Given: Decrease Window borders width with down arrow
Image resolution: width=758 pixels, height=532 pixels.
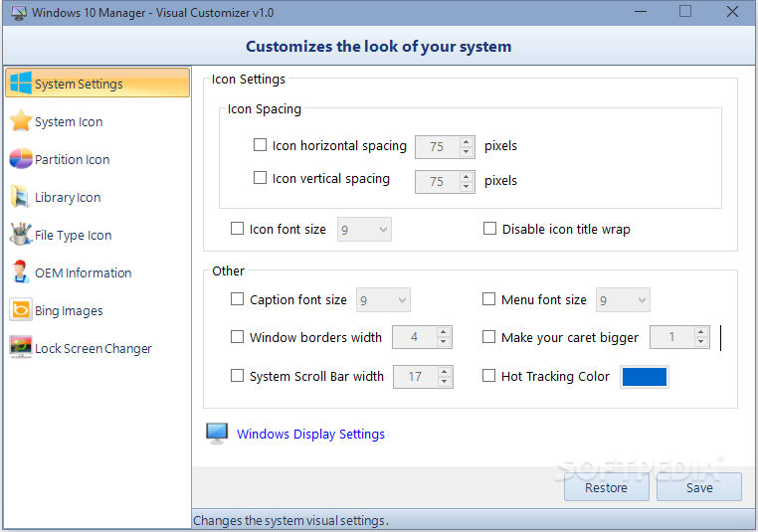Looking at the screenshot, I should coord(444,342).
